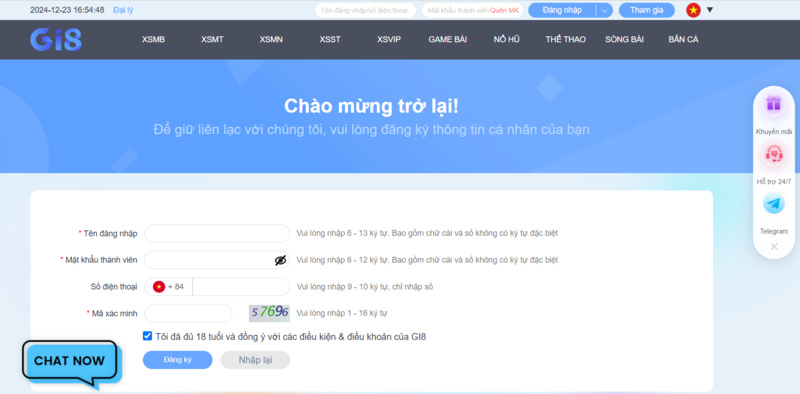The image size is (800, 394).
Task: Click the hint text 'Vui lòng nhập 1 - 16 ký tự'
Action: (x=341, y=313)
